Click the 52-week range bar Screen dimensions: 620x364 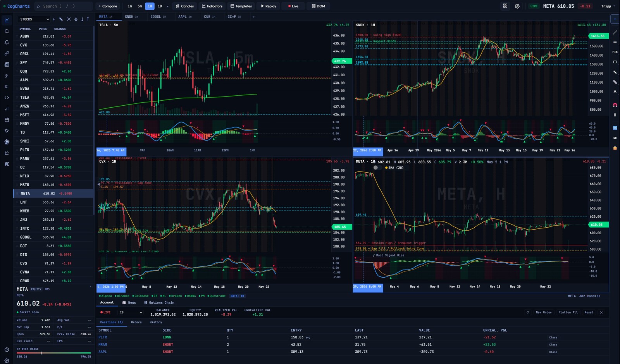click(54, 353)
